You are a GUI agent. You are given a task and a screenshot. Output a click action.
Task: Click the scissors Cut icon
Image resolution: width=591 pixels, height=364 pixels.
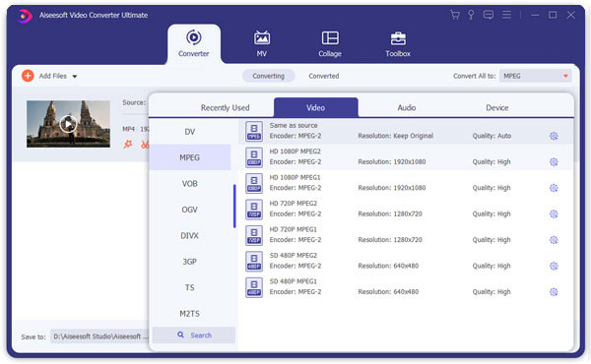point(145,144)
